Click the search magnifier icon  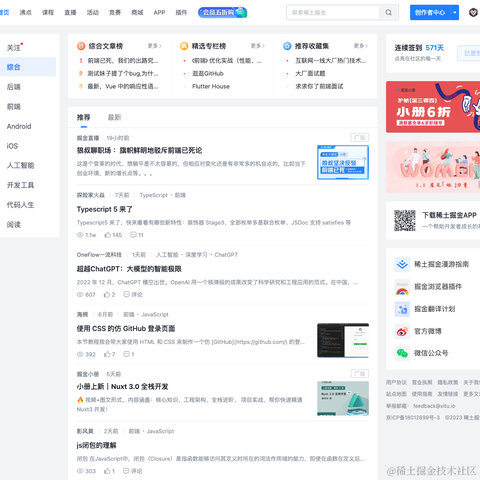[388, 13]
